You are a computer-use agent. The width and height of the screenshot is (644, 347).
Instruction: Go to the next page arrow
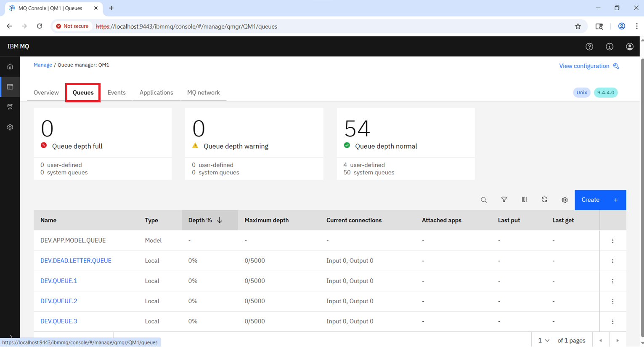[617, 340]
